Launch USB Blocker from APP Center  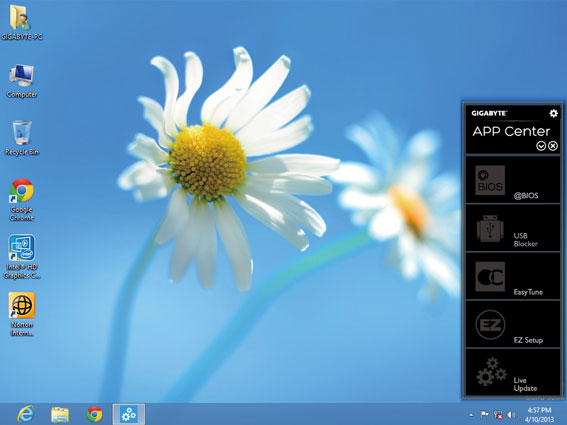(x=512, y=228)
